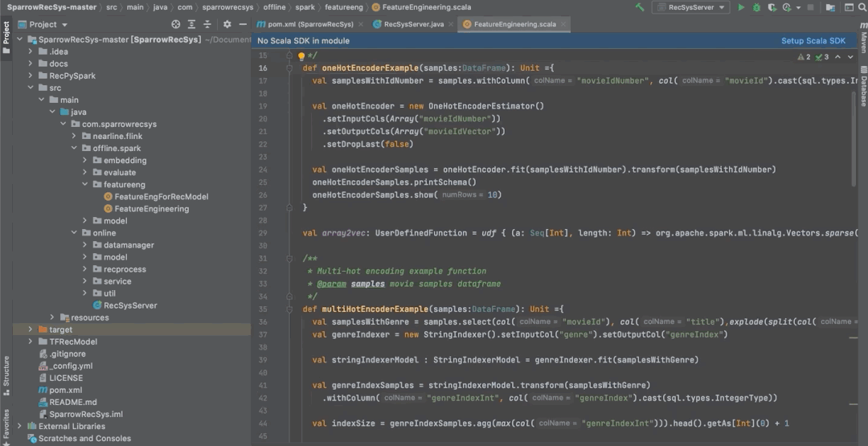This screenshot has height=446, width=868.
Task: Open Project panel gear options
Action: point(227,24)
